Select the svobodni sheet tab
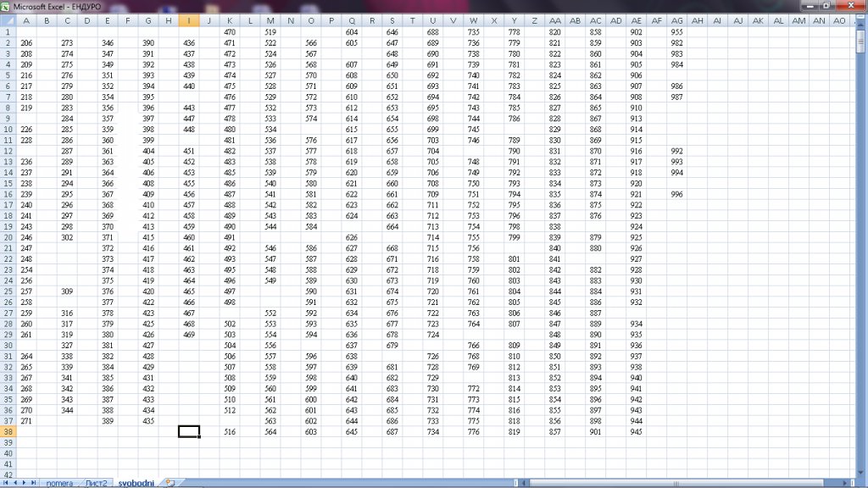 [136, 483]
